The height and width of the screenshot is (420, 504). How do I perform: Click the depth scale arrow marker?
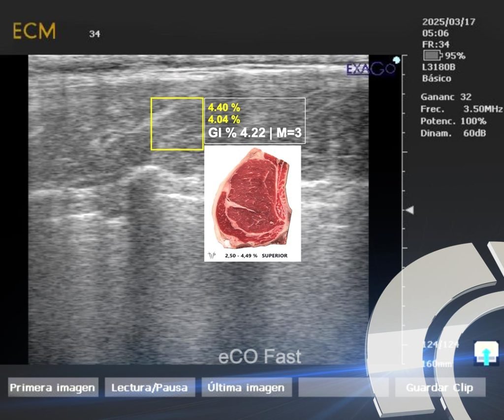(x=409, y=210)
